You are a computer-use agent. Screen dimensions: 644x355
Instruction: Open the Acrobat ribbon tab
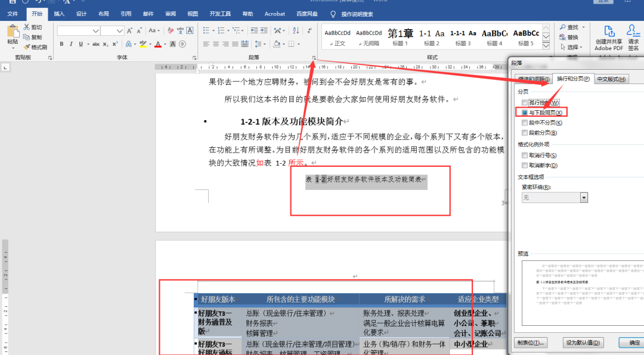(275, 14)
